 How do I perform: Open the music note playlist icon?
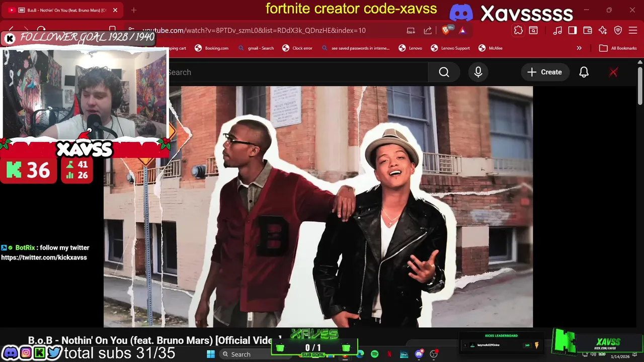tap(557, 30)
